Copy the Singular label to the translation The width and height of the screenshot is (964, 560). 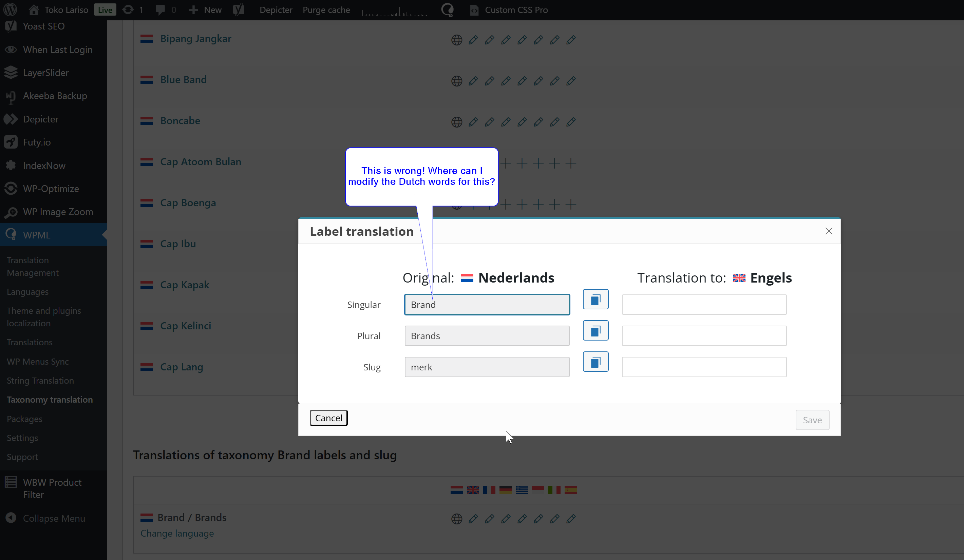[596, 299]
